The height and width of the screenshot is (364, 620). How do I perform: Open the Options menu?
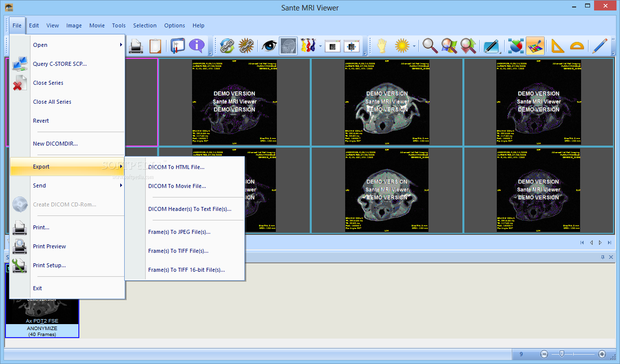tap(175, 25)
